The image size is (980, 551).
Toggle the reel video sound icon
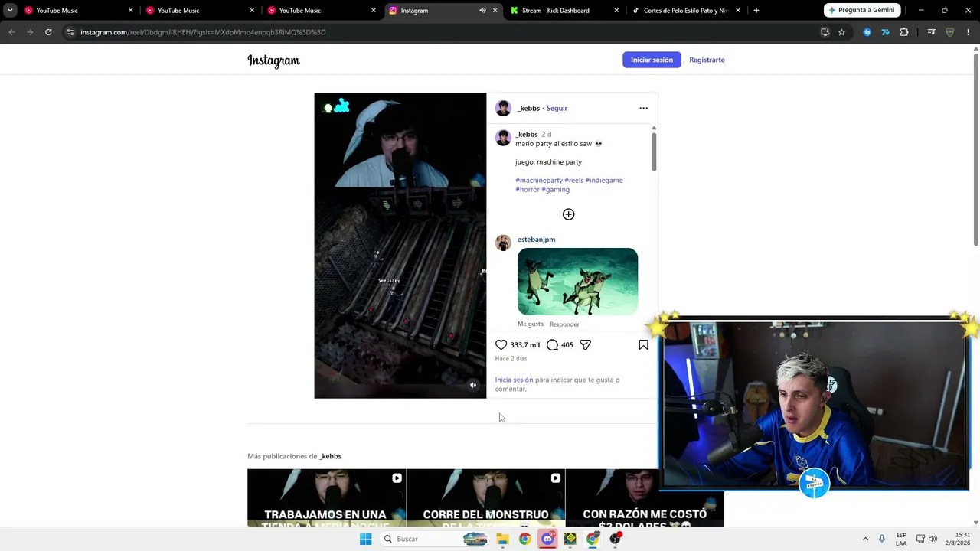point(473,386)
